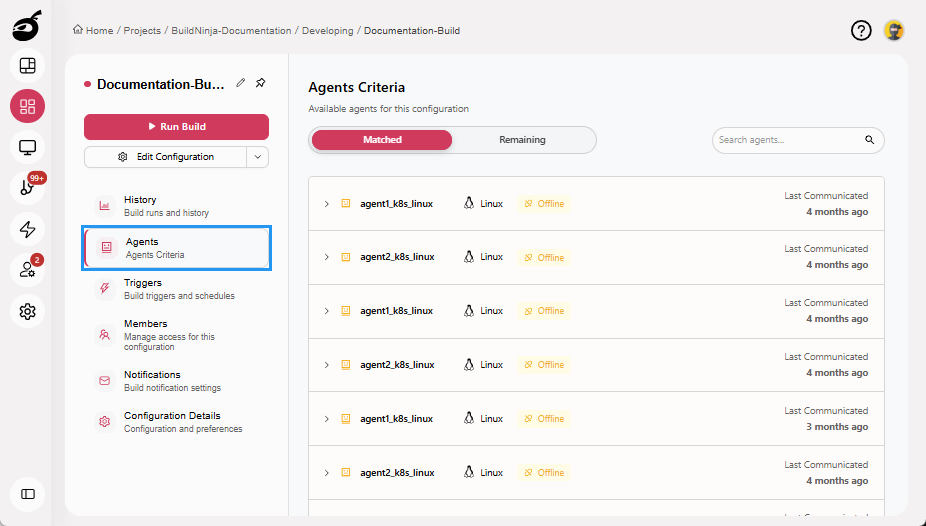Open the help question mark icon
The image size is (926, 526).
coord(861,31)
